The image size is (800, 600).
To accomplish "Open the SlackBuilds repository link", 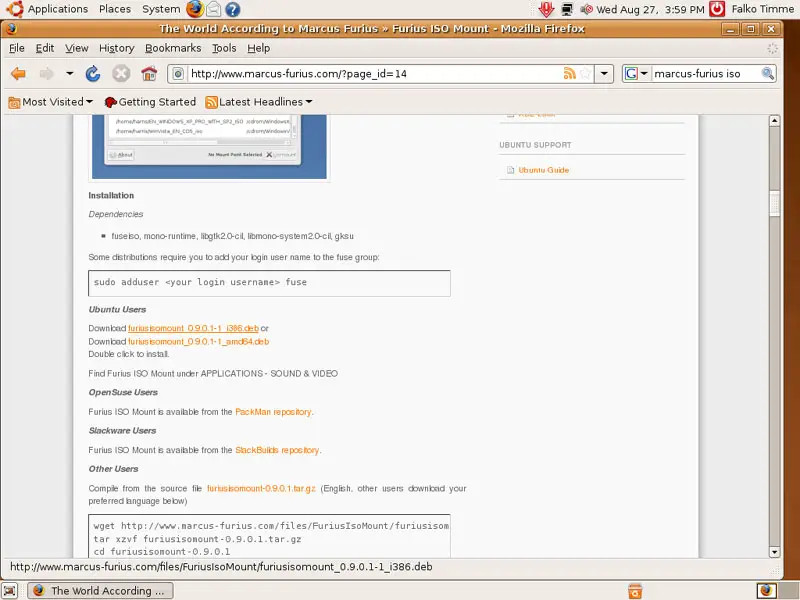I will pos(277,450).
